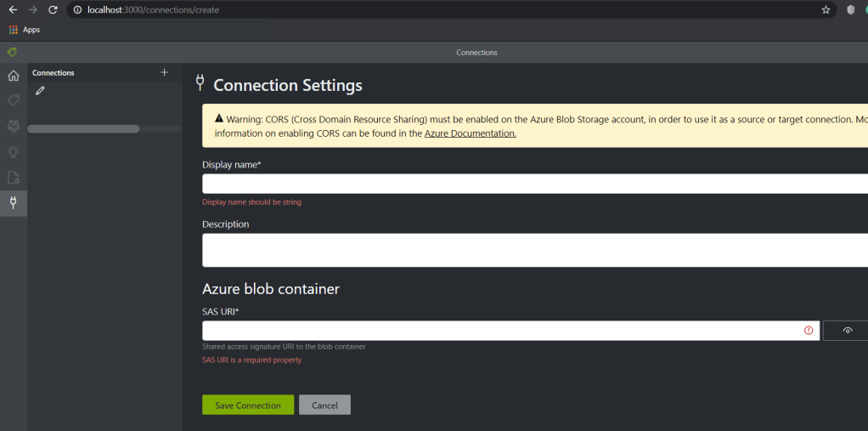Open the project settings document icon

(13, 177)
